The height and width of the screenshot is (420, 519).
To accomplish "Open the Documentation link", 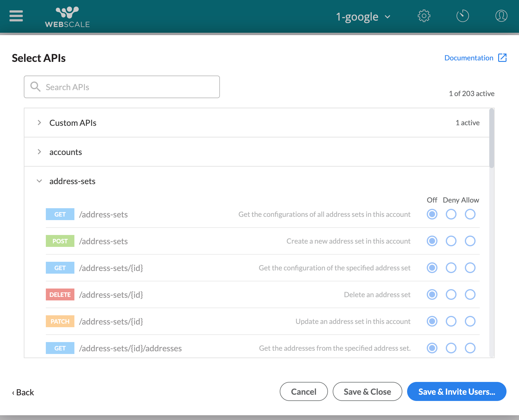I will (468, 57).
